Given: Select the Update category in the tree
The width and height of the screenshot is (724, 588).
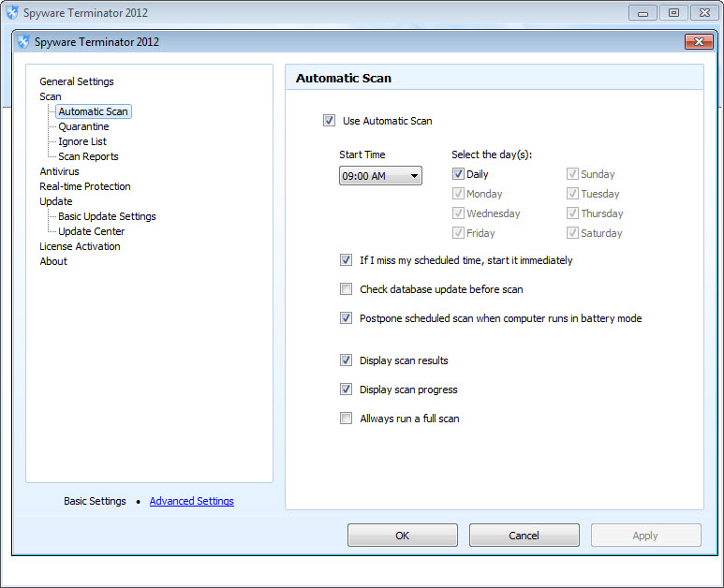Looking at the screenshot, I should 56,201.
